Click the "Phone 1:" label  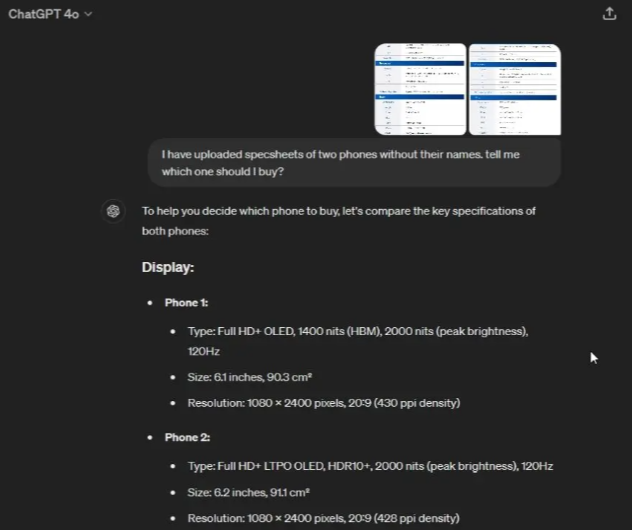[x=186, y=303]
